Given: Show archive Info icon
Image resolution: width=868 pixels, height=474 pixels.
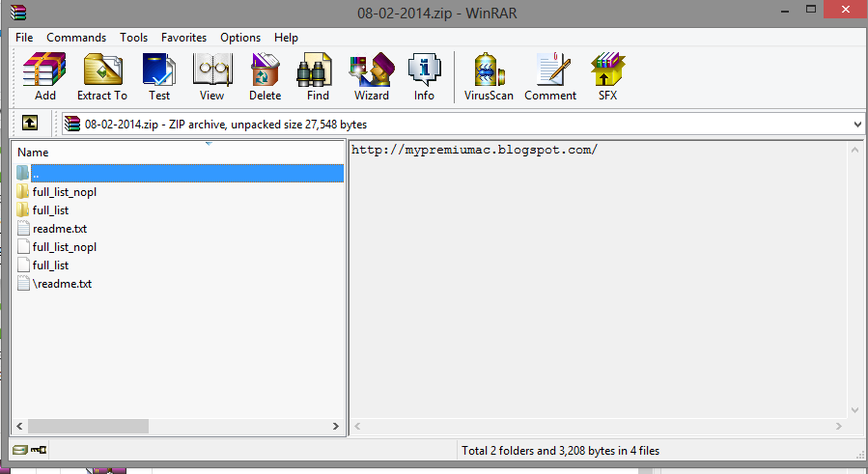Looking at the screenshot, I should pyautogui.click(x=424, y=70).
